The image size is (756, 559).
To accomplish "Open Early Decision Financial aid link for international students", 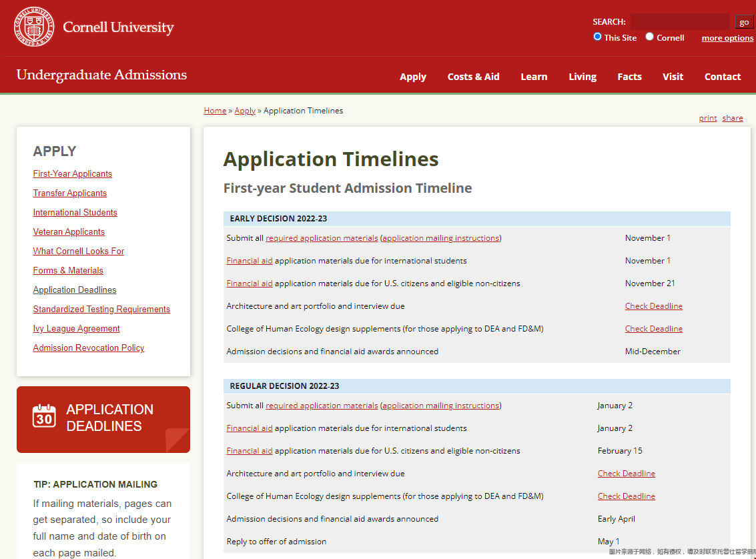I will pyautogui.click(x=250, y=261).
